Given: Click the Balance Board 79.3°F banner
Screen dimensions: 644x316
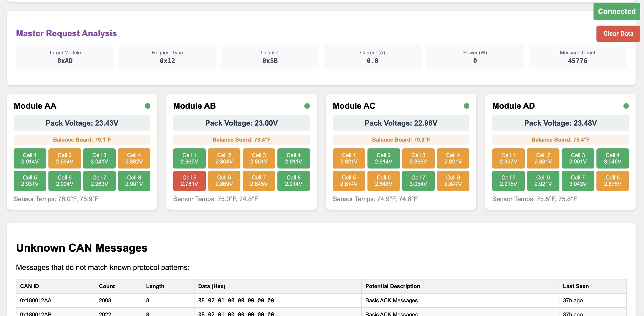Looking at the screenshot, I should point(401,140).
